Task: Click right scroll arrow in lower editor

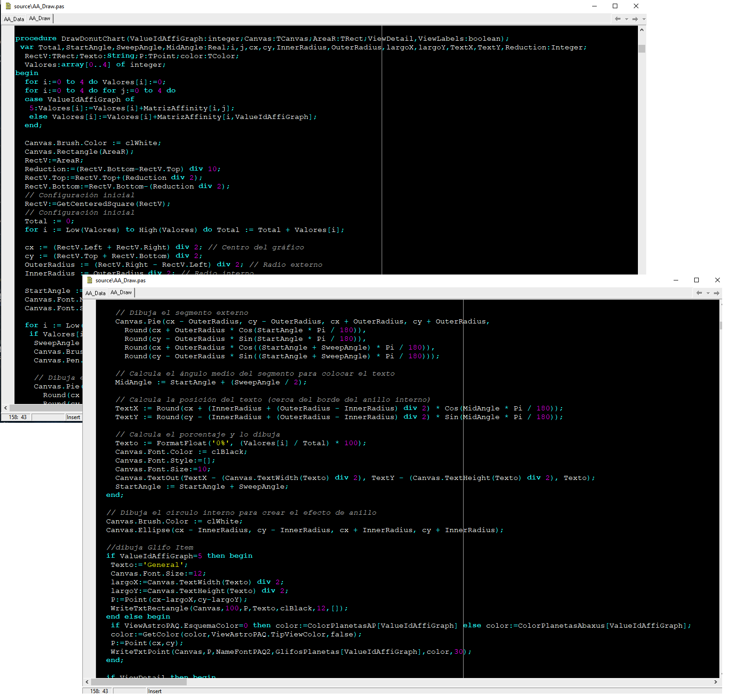Action: point(716,682)
